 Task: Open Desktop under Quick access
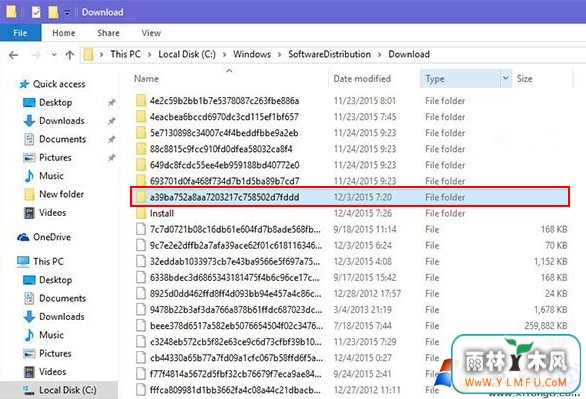55,102
